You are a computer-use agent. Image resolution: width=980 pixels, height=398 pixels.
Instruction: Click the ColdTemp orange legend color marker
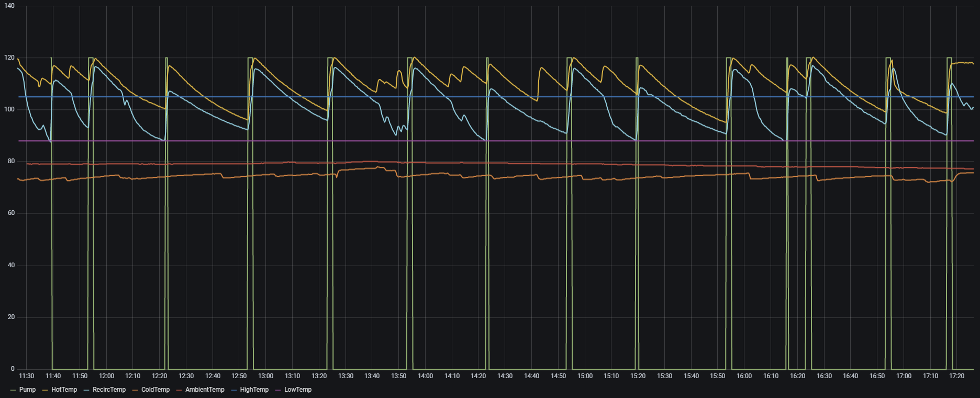[135, 390]
